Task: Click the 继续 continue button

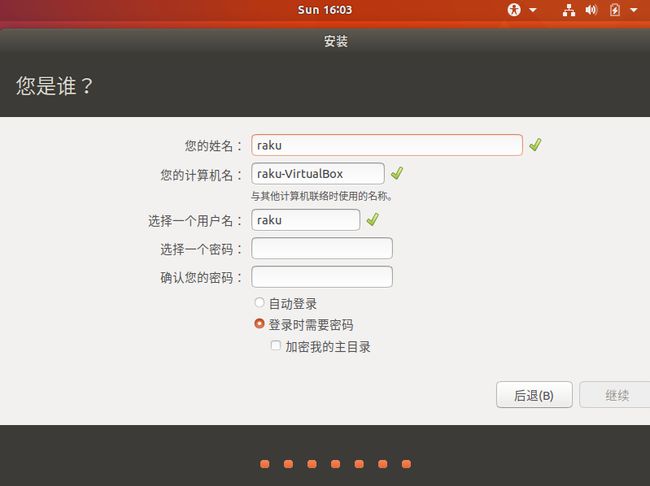Action: click(x=616, y=395)
